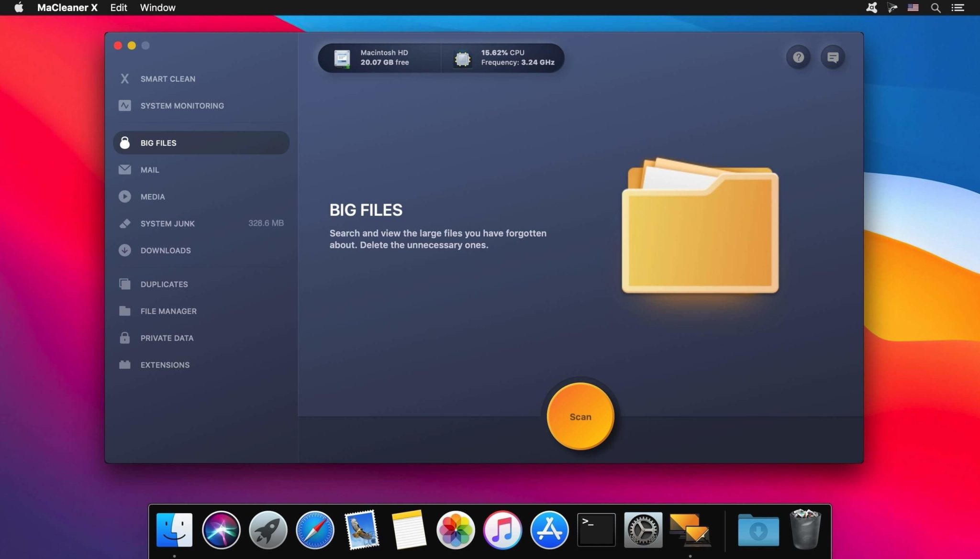Open File Manager section
Image resolution: width=980 pixels, height=559 pixels.
[168, 311]
